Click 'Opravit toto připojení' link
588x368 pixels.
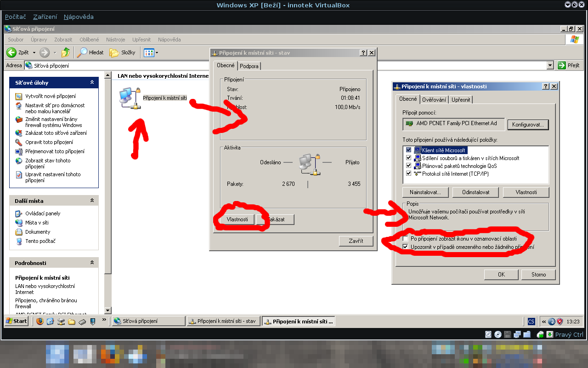[49, 142]
